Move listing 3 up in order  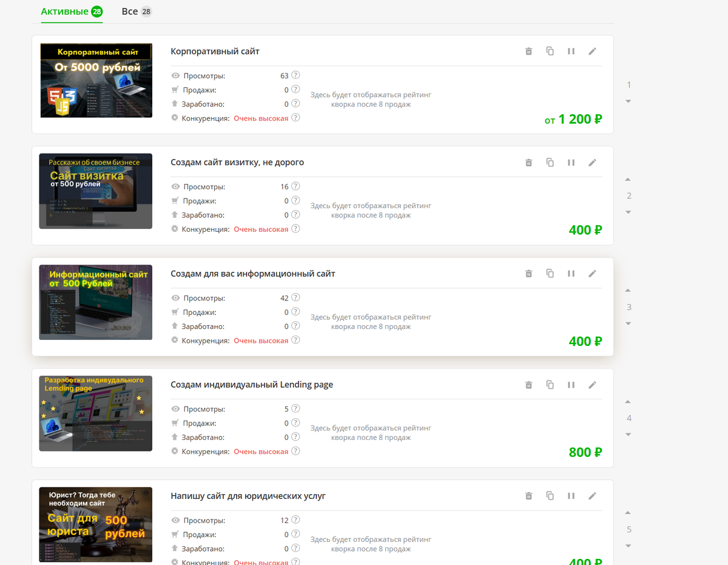629,290
